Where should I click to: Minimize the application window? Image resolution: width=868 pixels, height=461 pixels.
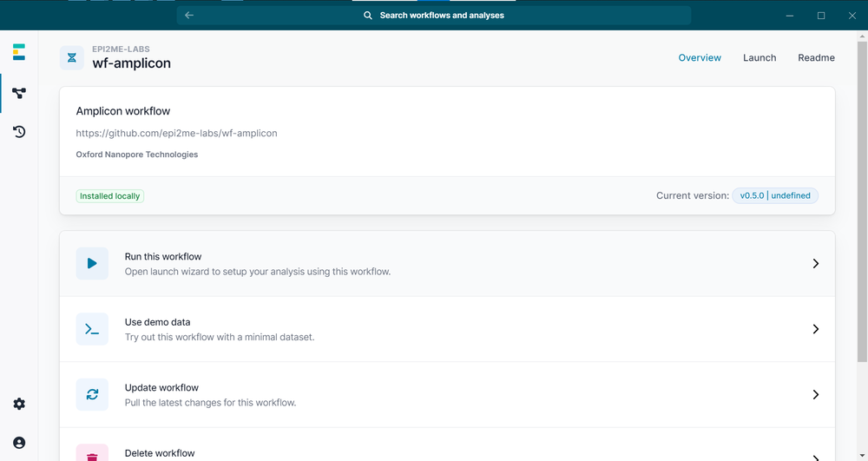pyautogui.click(x=790, y=16)
